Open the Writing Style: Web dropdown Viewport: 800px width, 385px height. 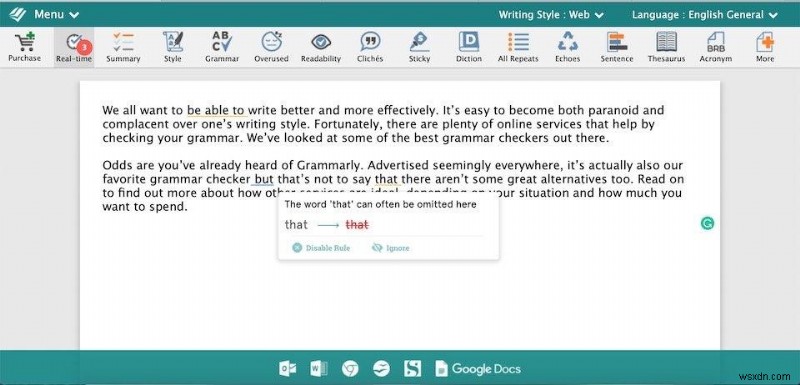pos(551,15)
